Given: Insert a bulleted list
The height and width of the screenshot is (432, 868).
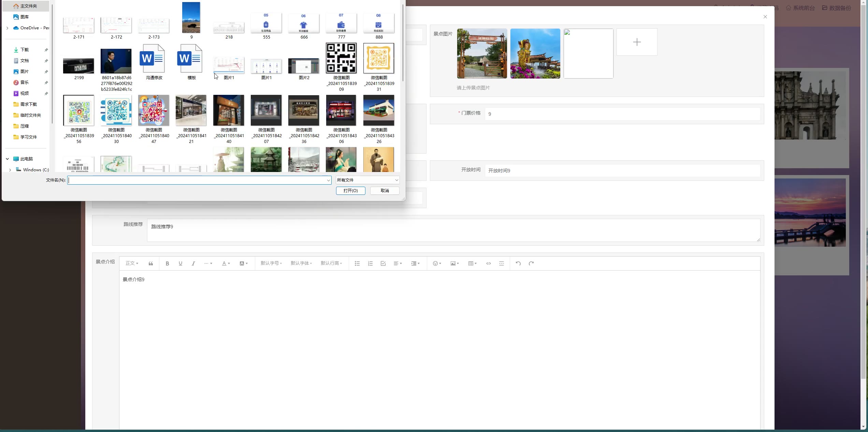Looking at the screenshot, I should [x=357, y=263].
